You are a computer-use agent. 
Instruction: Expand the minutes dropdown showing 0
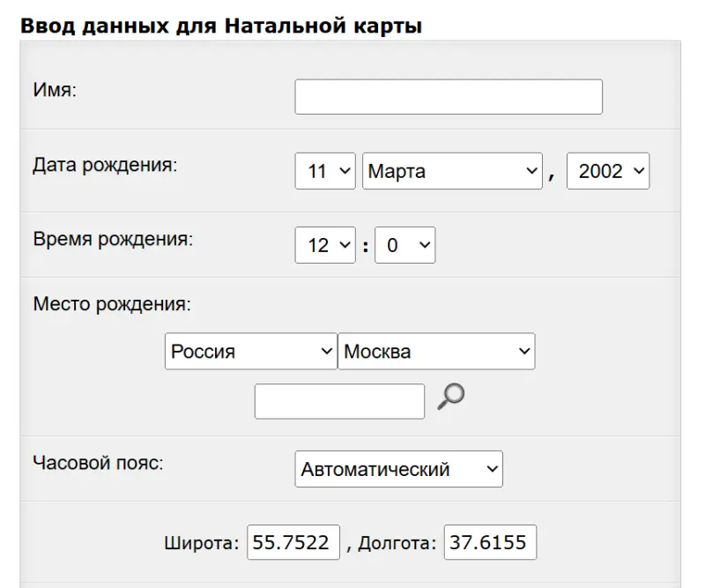pos(404,246)
